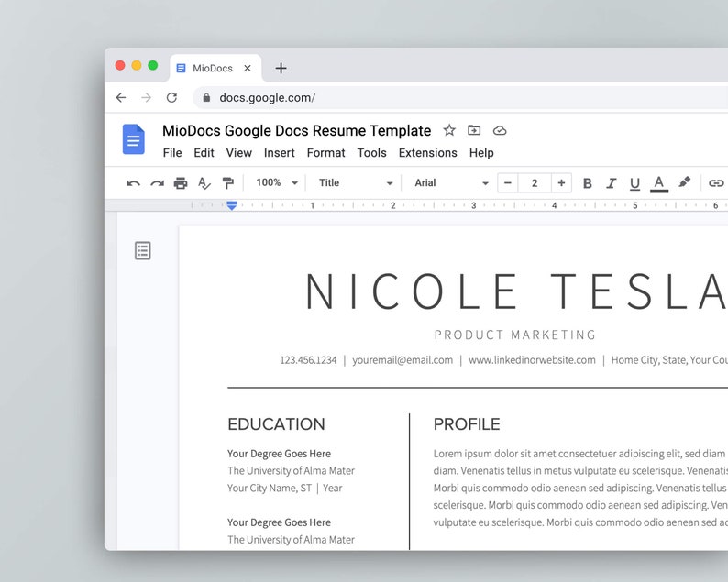Toggle Italic formatting
Image resolution: width=728 pixels, height=582 pixels.
pyautogui.click(x=611, y=183)
